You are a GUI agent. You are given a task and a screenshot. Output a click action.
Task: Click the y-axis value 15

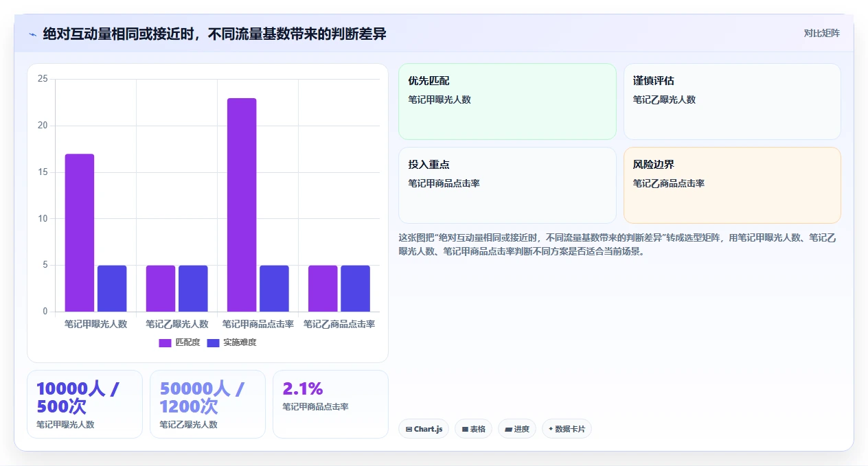click(x=43, y=172)
